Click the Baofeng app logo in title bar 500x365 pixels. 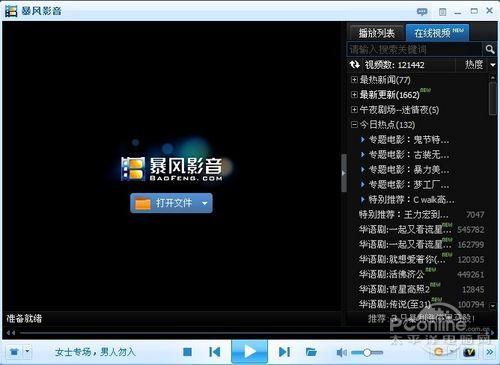point(11,11)
